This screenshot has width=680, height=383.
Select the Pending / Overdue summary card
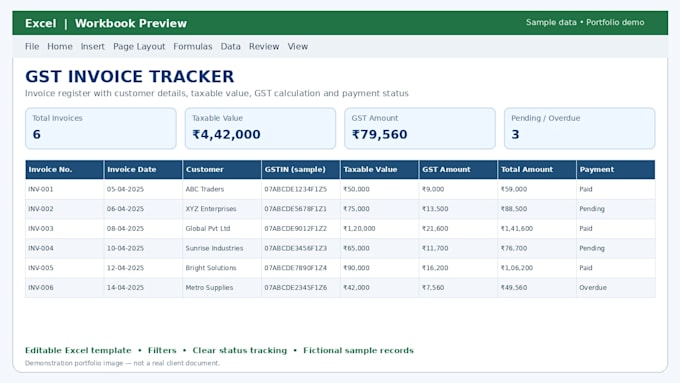point(579,128)
